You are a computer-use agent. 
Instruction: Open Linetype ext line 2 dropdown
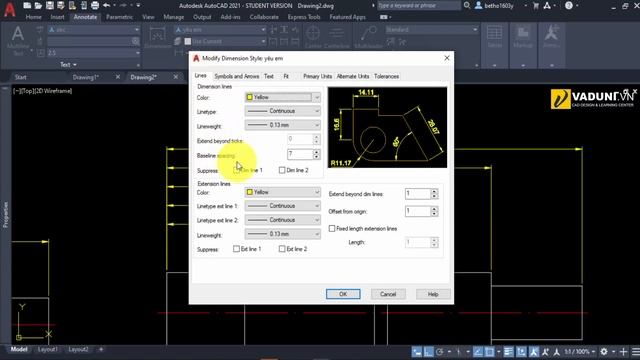click(282, 220)
